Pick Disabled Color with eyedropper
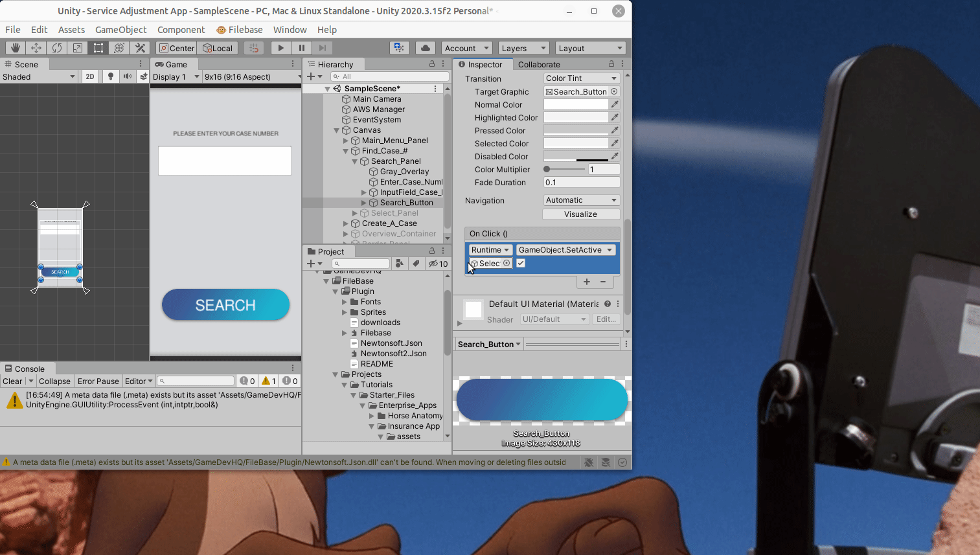The height and width of the screenshot is (555, 980). coord(615,156)
